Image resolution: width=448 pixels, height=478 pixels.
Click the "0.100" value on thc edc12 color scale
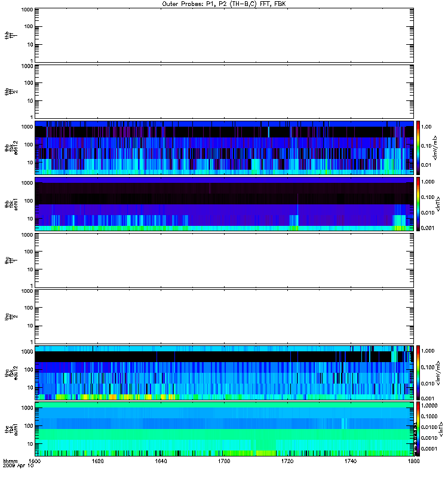[x=428, y=367]
